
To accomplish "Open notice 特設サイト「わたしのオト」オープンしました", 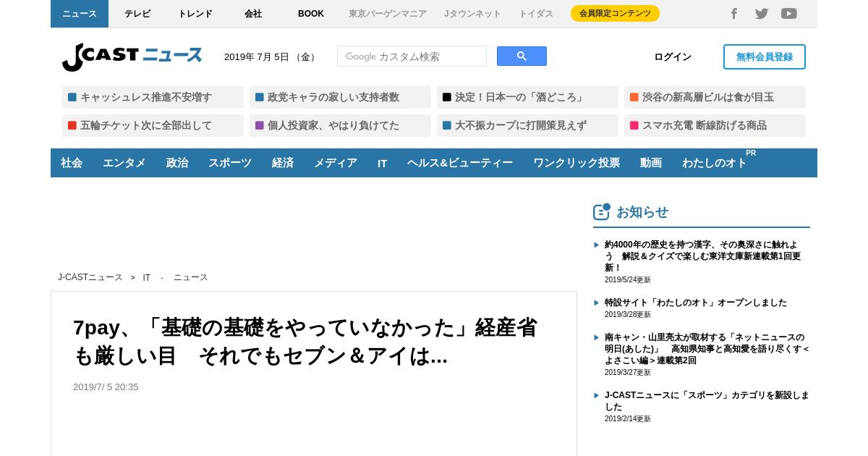I will tap(696, 302).
